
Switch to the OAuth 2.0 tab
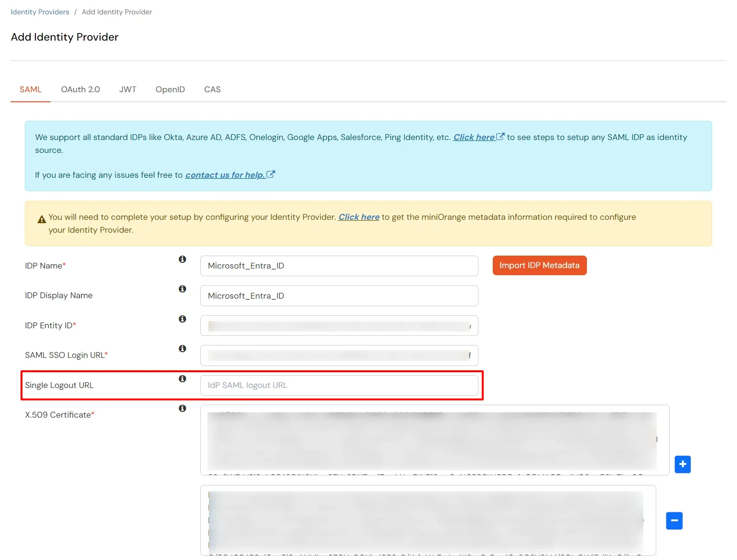80,89
